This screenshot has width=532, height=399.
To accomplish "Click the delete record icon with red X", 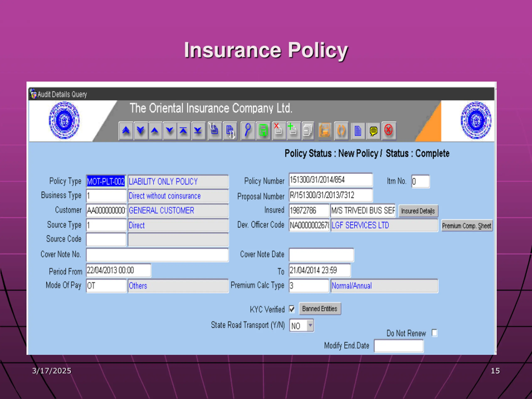I will click(278, 131).
